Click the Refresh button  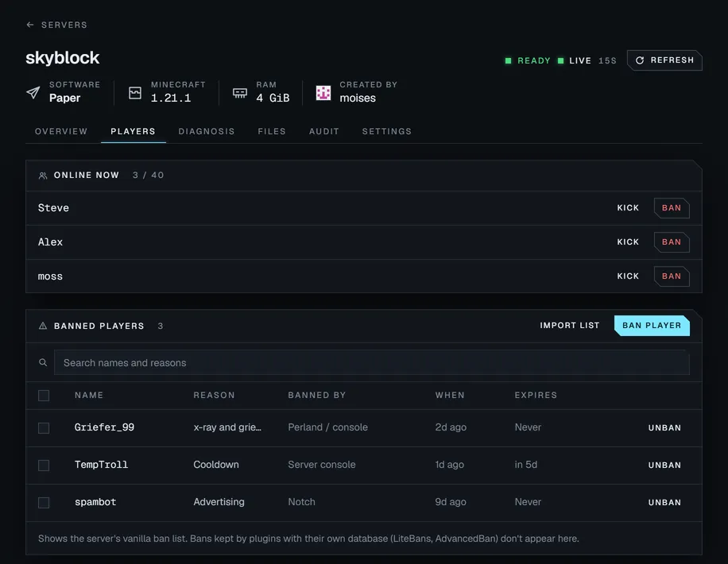(664, 60)
